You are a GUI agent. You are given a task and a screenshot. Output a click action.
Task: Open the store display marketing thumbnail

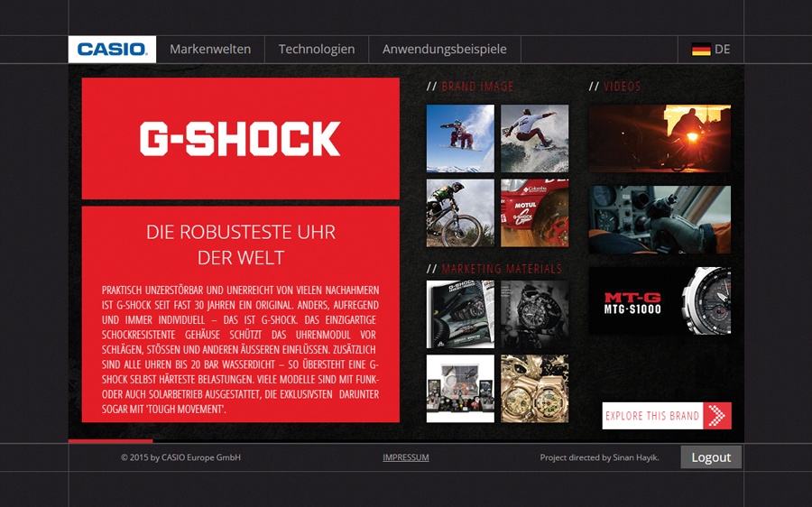click(x=460, y=389)
